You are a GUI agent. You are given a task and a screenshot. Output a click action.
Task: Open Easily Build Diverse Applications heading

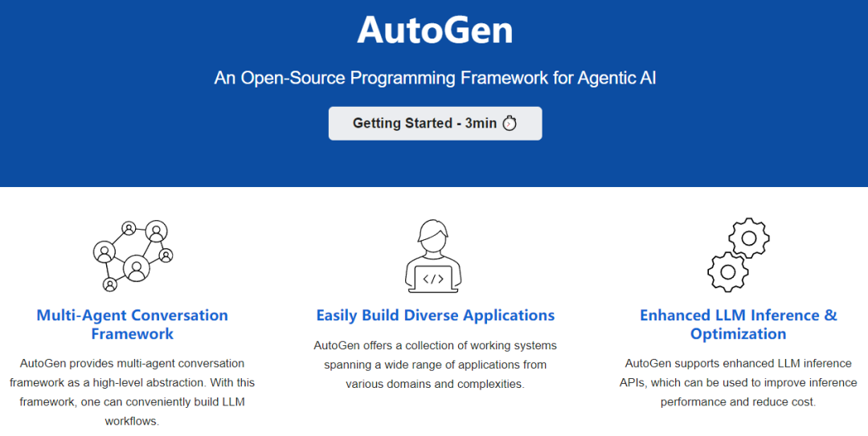pos(435,316)
